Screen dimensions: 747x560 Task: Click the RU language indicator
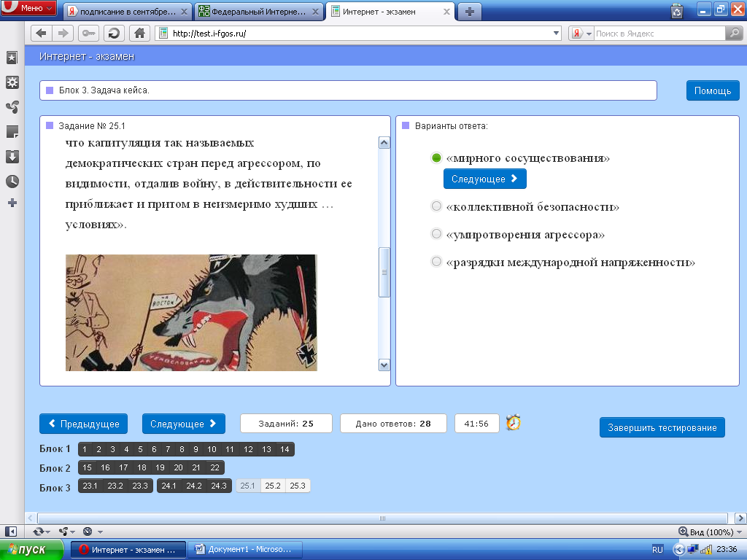click(657, 550)
